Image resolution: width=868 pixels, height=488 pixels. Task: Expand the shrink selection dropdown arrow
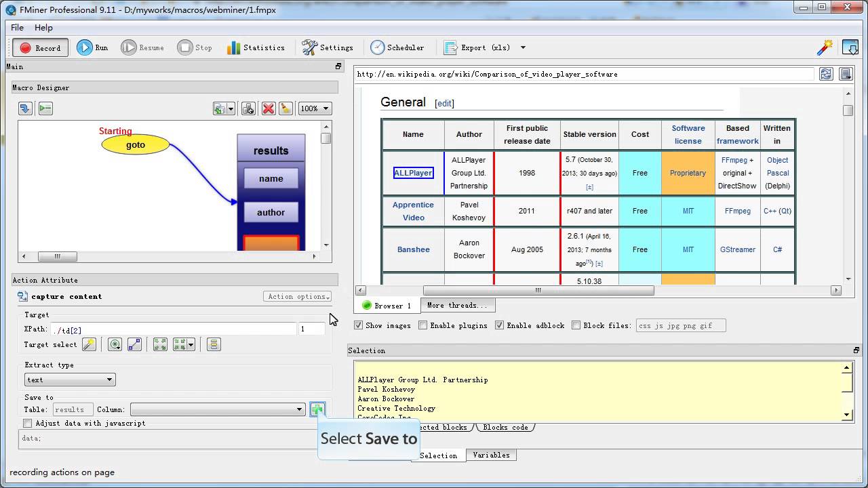pos(191,344)
